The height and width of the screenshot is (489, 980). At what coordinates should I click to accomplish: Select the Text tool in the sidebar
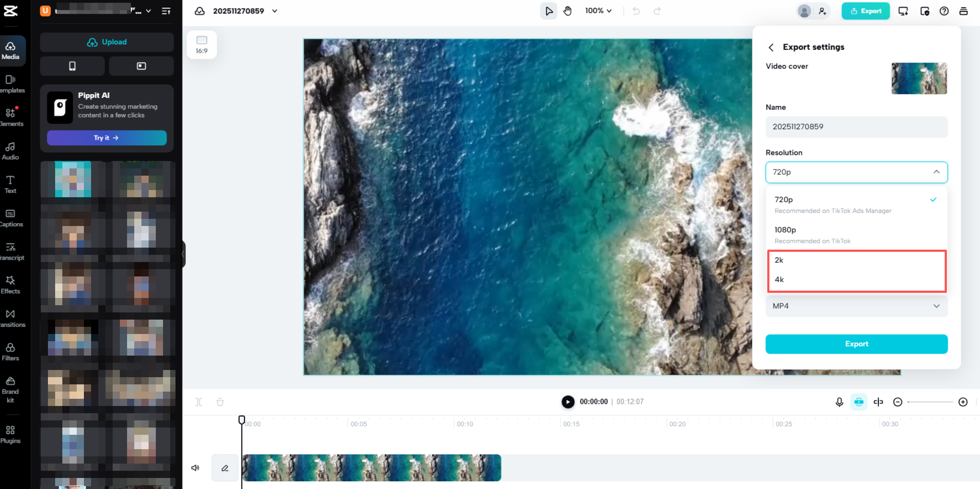(x=11, y=184)
